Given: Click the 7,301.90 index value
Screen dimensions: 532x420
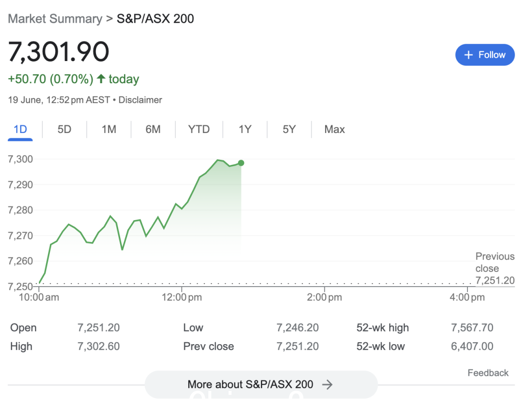Looking at the screenshot, I should click(58, 52).
